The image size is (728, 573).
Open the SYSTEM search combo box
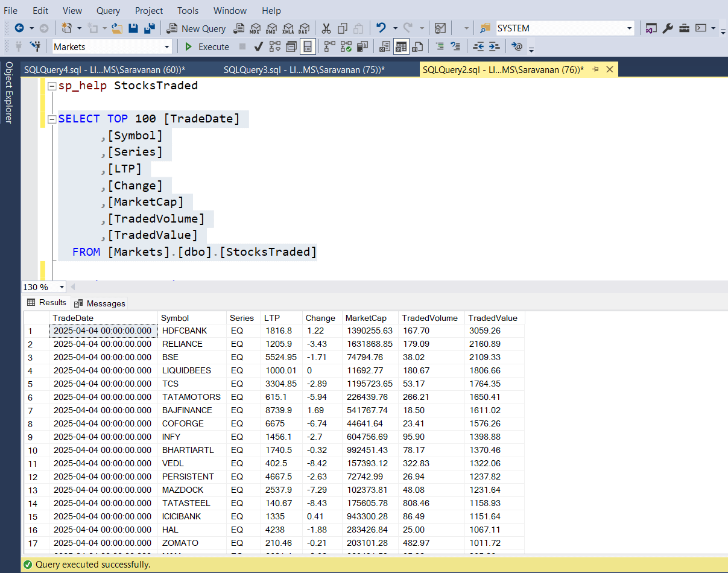tap(629, 28)
